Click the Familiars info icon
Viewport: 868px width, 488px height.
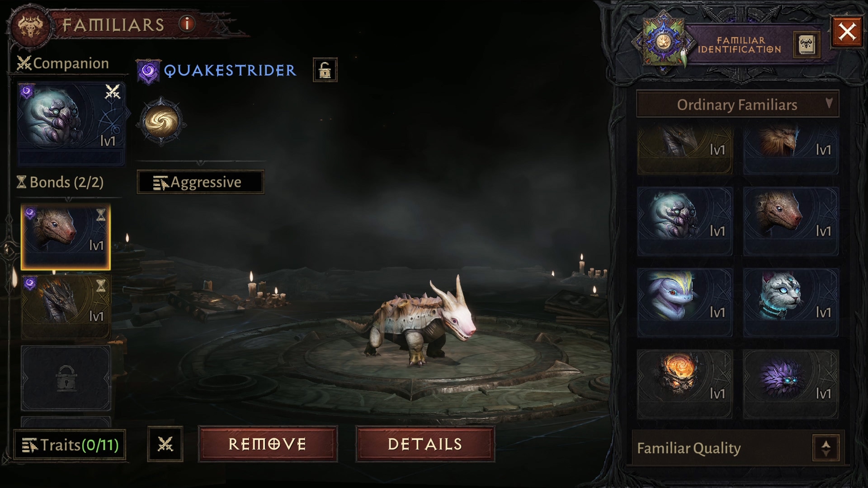coord(187,23)
